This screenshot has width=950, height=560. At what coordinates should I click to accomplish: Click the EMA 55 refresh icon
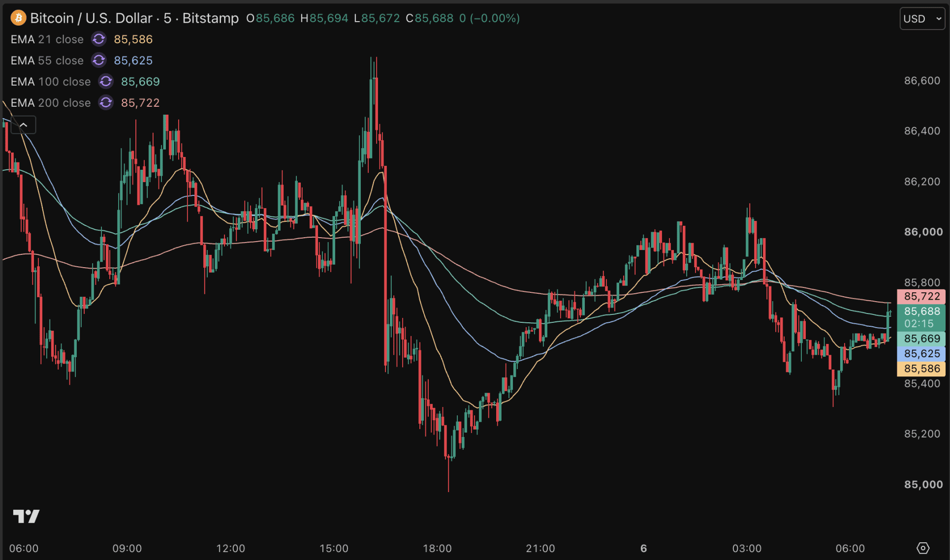(x=99, y=61)
